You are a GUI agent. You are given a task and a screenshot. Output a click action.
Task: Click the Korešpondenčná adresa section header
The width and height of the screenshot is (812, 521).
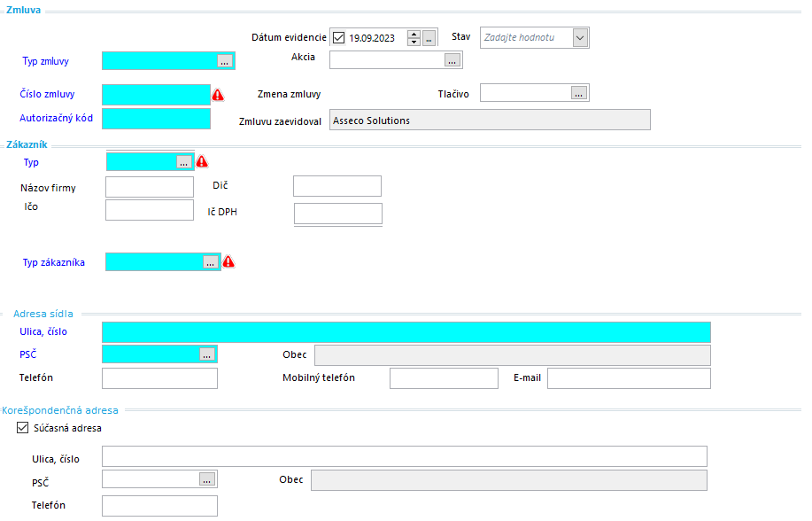[60, 410]
